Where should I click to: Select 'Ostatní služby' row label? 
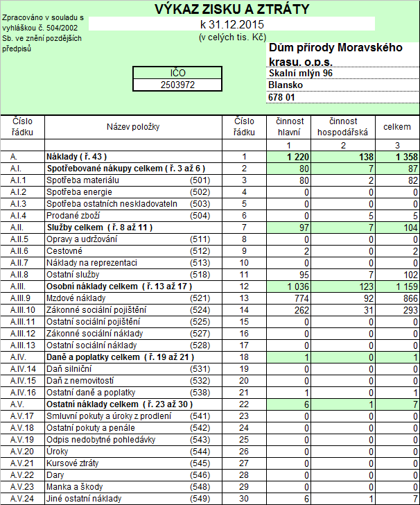tap(73, 275)
